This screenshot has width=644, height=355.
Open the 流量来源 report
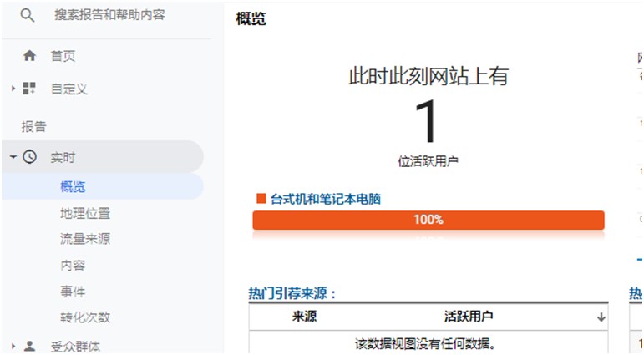pos(84,239)
